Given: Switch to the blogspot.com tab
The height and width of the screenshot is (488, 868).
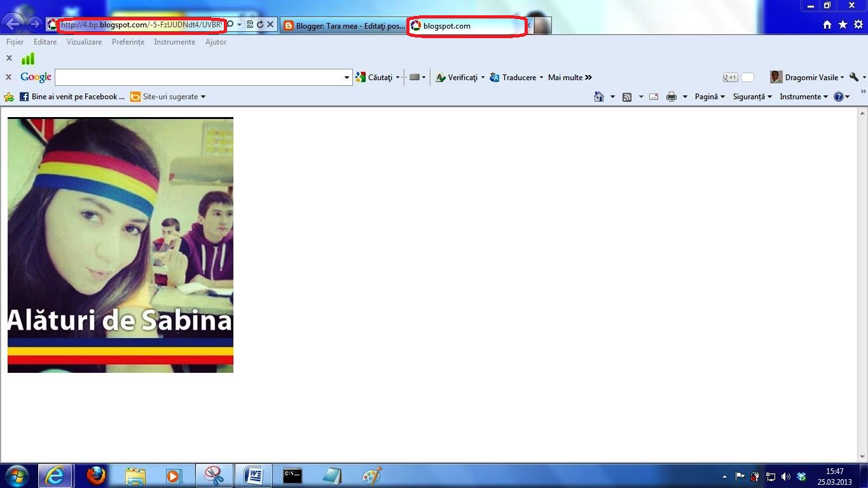Looking at the screenshot, I should (x=467, y=26).
